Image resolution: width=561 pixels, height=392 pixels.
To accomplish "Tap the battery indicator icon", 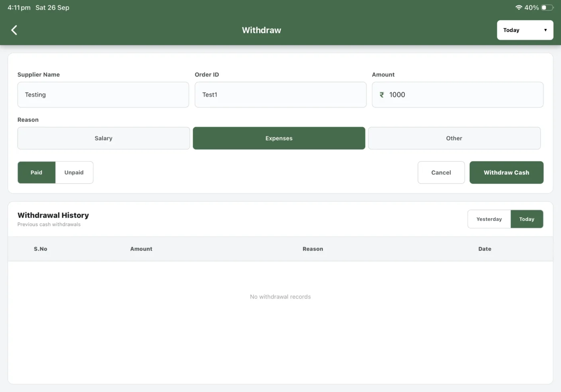I will 547,8.
